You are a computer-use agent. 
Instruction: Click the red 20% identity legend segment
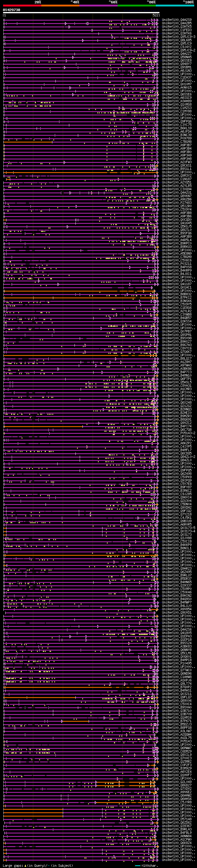pyautogui.click(x=22, y=6)
